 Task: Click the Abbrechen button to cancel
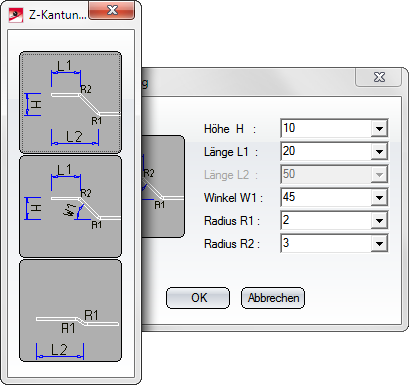[273, 298]
